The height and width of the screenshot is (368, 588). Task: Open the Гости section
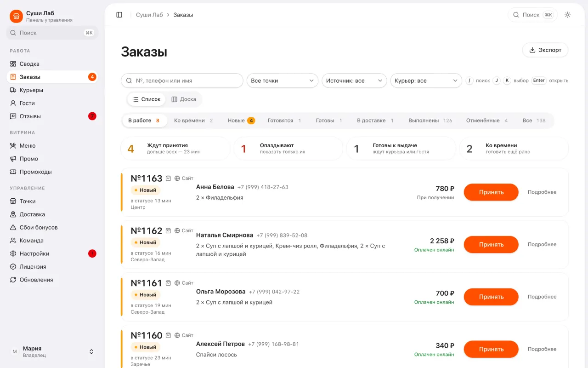pyautogui.click(x=52, y=103)
